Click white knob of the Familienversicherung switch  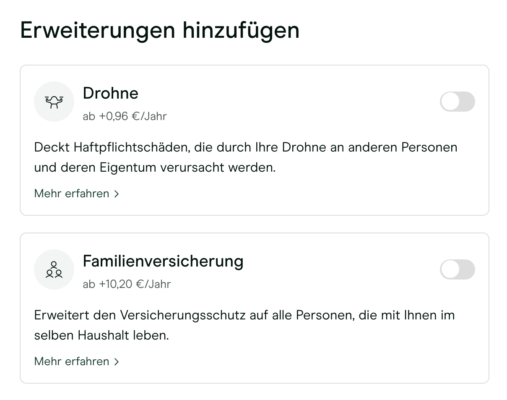451,269
